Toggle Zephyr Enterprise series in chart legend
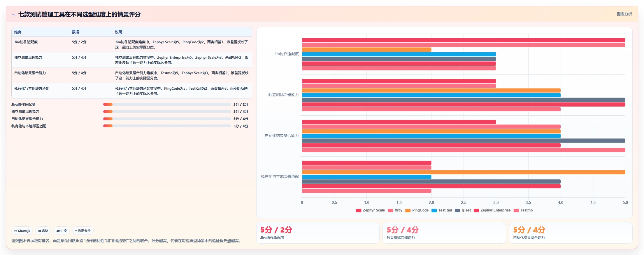The image size is (644, 255). click(x=492, y=210)
